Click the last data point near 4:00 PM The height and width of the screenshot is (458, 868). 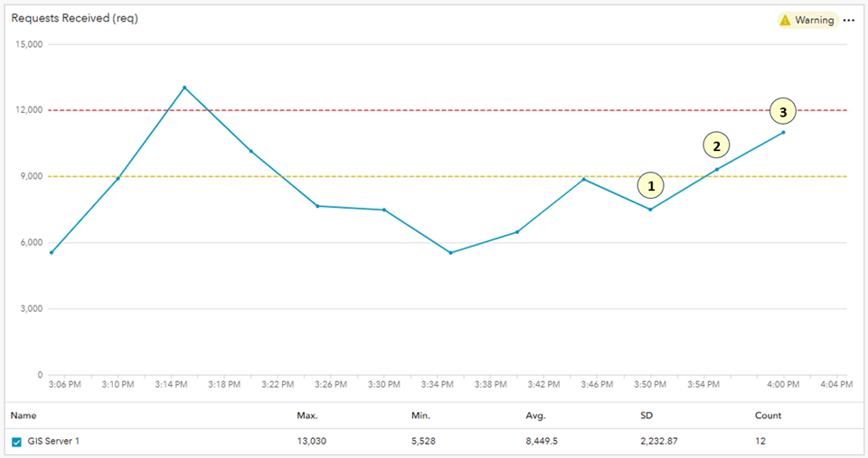[783, 132]
